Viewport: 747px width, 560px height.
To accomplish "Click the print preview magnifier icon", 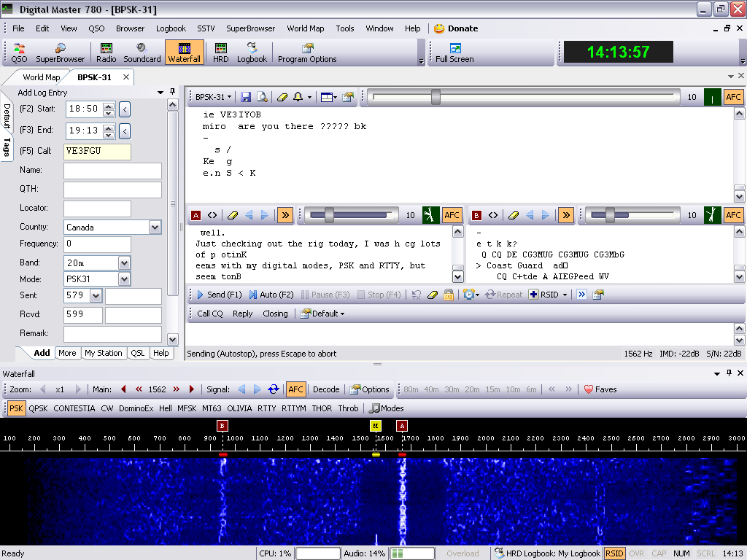I will click(x=262, y=97).
